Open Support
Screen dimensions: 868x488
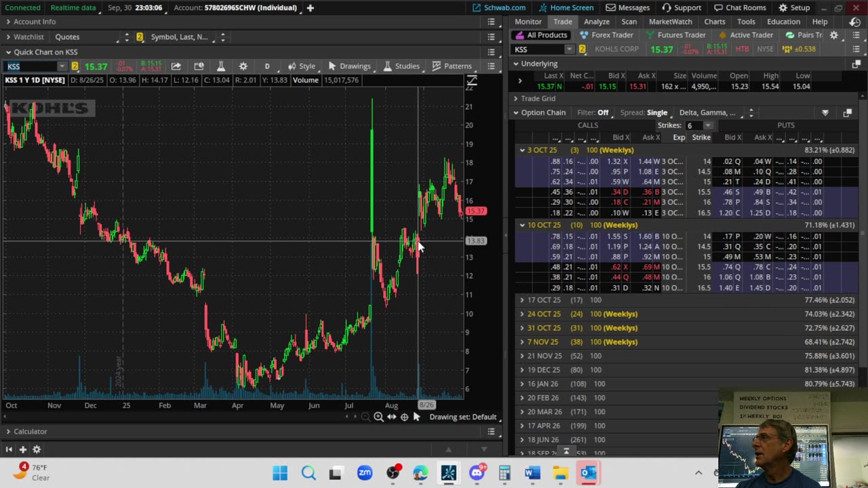[x=681, y=7]
